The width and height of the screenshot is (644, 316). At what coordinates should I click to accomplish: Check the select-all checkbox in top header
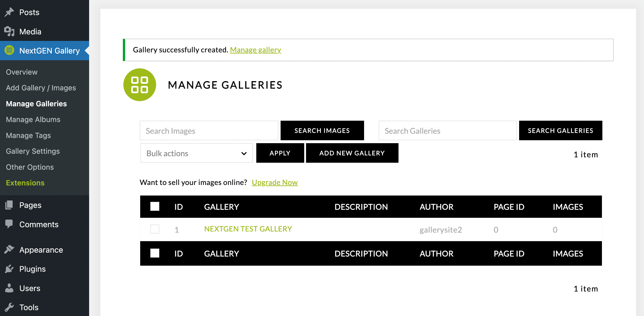point(155,206)
